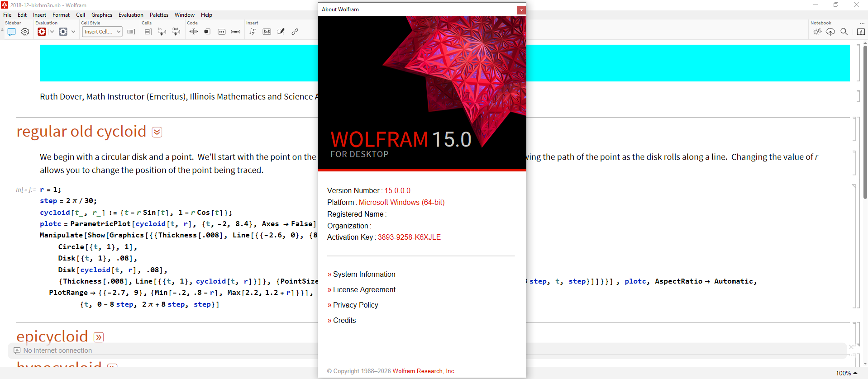Click the Wolfram app icon in title bar
This screenshot has height=379, width=868.
pyautogui.click(x=5, y=5)
